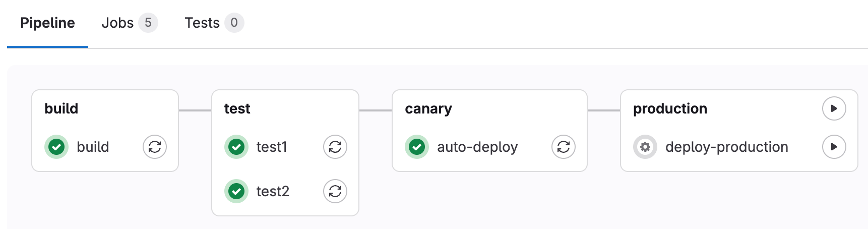
Task: Retry the build job
Action: click(155, 147)
